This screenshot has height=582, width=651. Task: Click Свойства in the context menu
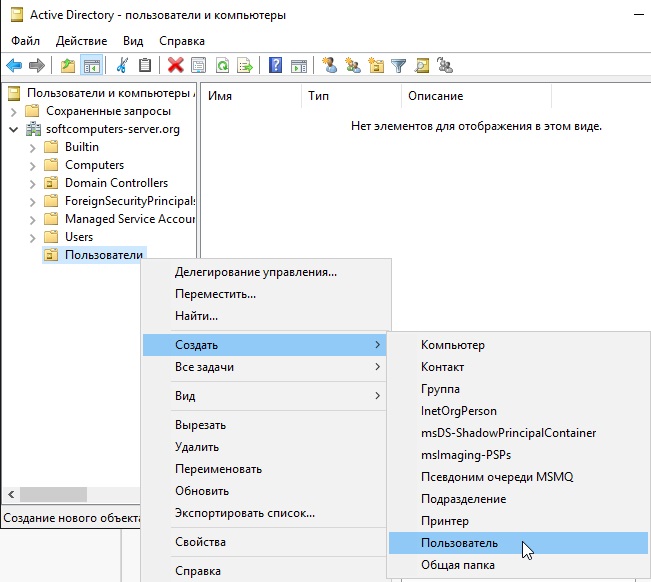[200, 542]
